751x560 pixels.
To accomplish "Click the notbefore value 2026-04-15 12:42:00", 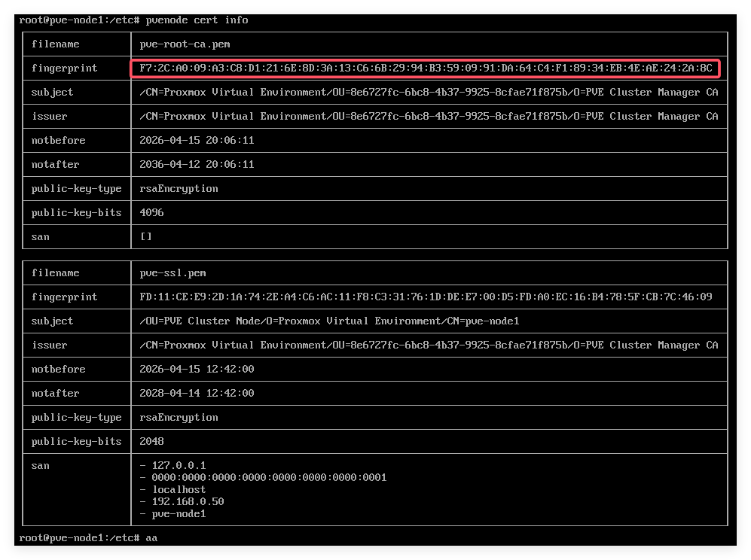I will pos(197,369).
